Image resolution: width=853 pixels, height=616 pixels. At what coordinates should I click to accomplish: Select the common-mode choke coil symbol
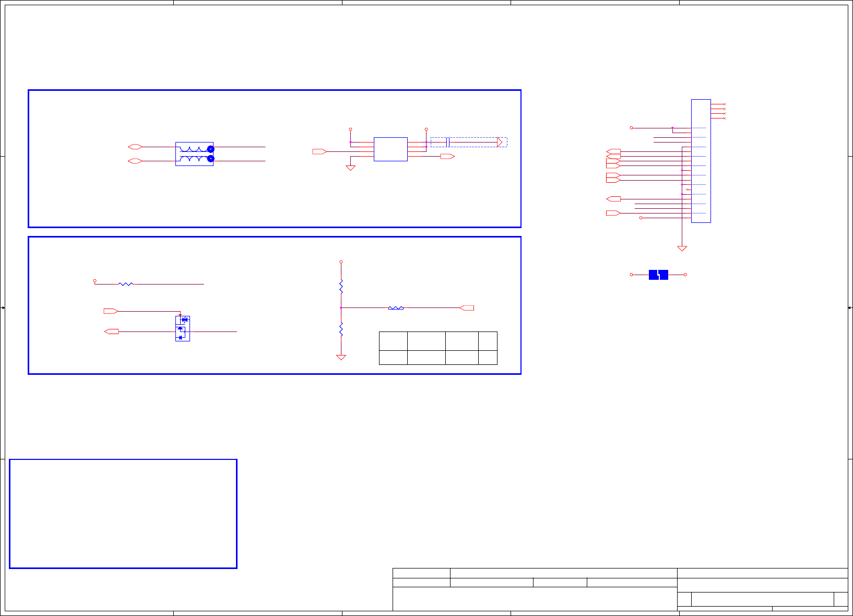[194, 153]
